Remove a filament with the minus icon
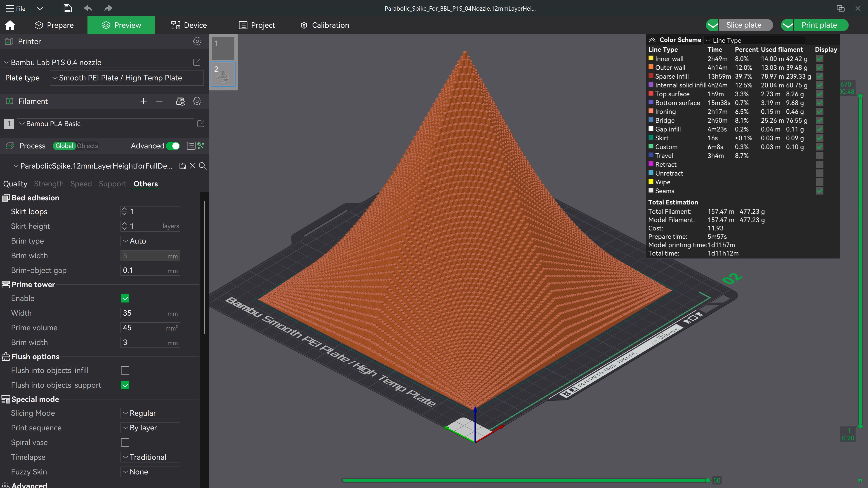Viewport: 868px width, 488px height. click(159, 101)
